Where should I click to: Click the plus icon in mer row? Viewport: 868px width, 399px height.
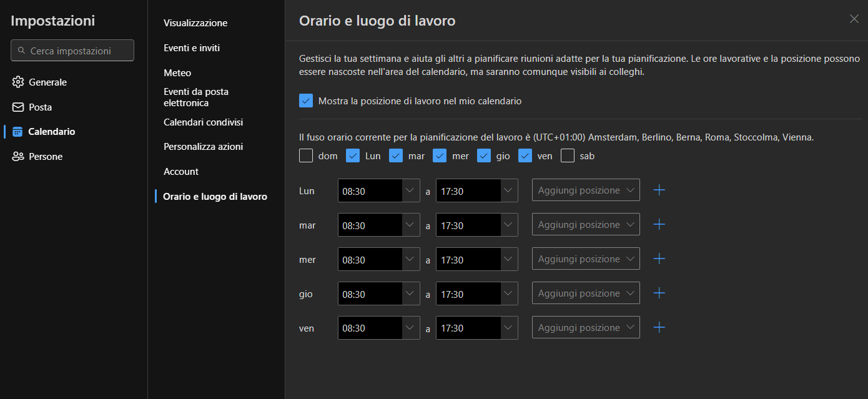pos(659,259)
